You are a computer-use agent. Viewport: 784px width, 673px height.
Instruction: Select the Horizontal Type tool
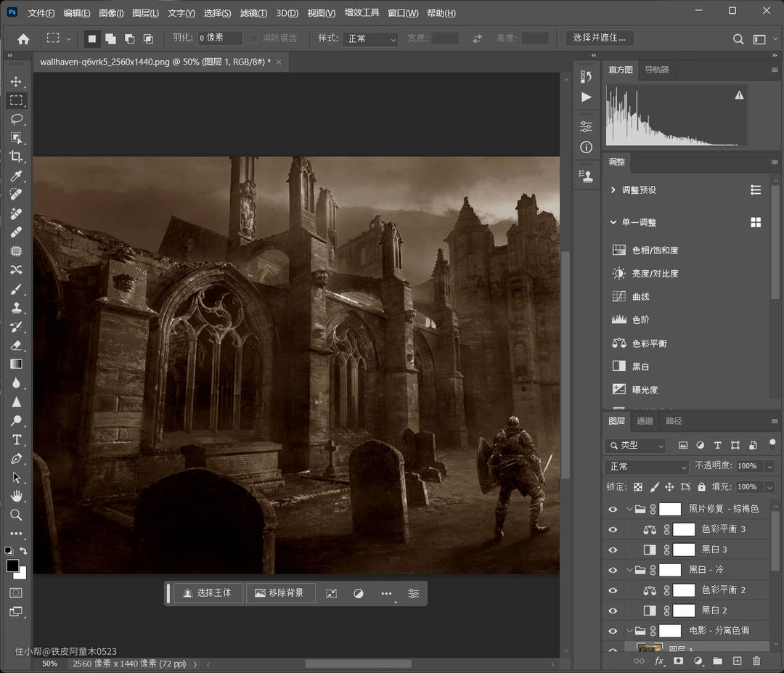pyautogui.click(x=16, y=440)
